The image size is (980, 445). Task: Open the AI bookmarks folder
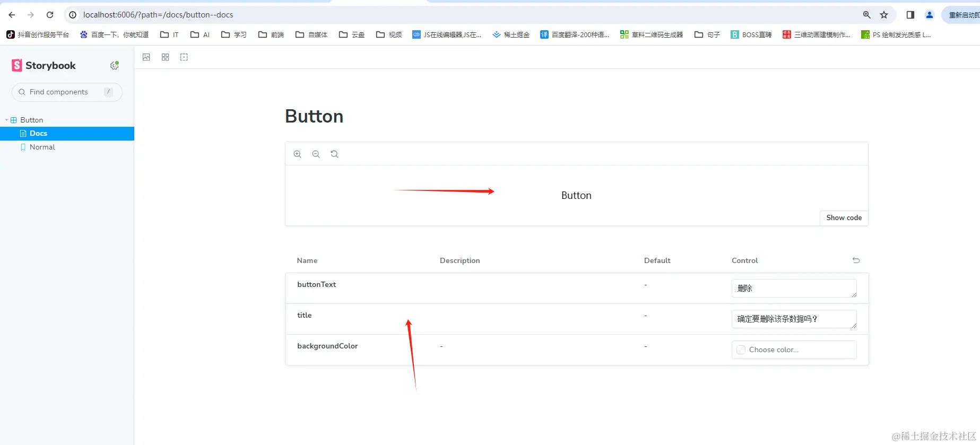tap(200, 35)
